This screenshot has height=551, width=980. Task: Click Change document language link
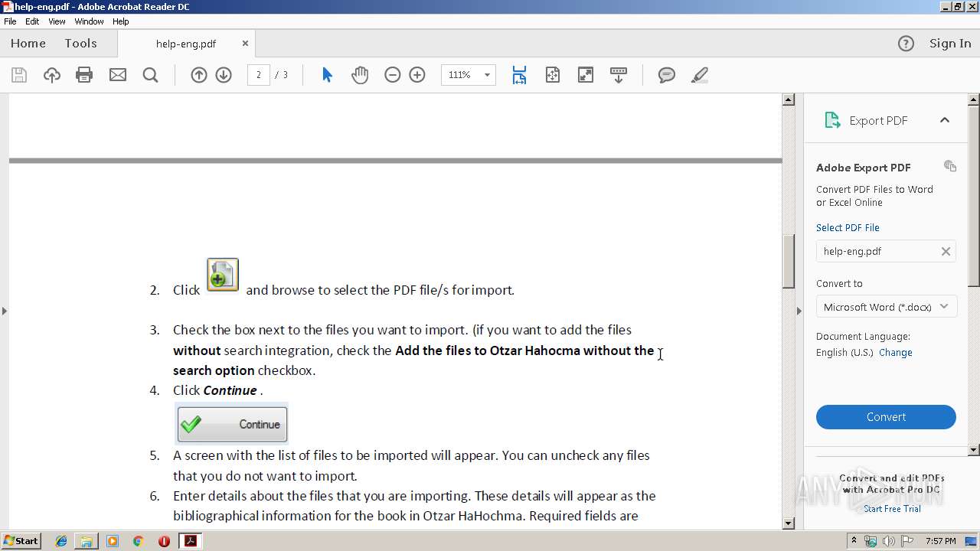896,353
